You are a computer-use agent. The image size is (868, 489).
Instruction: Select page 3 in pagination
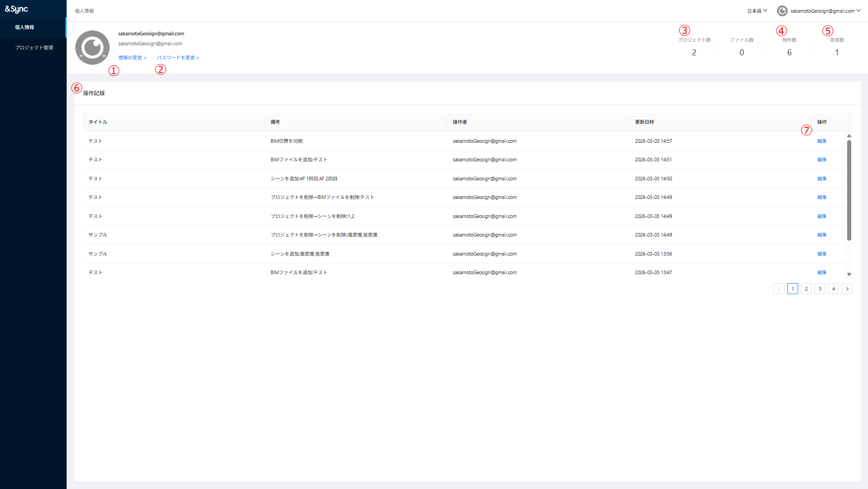(x=820, y=289)
